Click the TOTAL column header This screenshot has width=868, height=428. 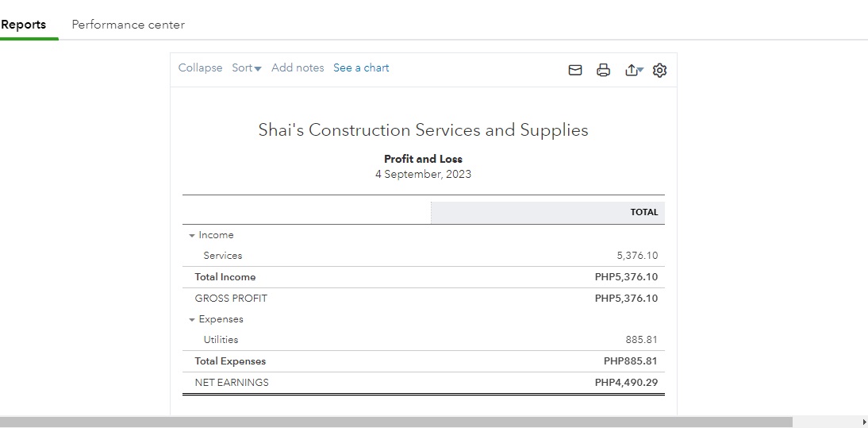[643, 212]
